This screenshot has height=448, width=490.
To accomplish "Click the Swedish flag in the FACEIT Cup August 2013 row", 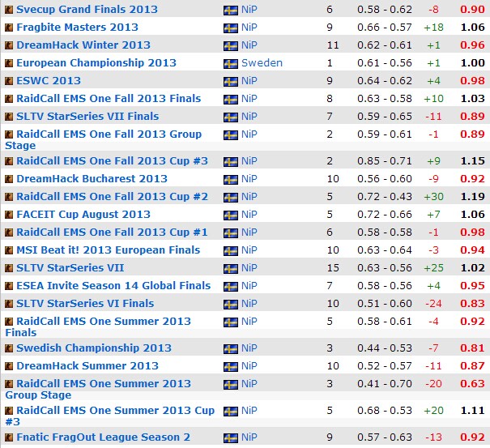I will click(x=231, y=215).
